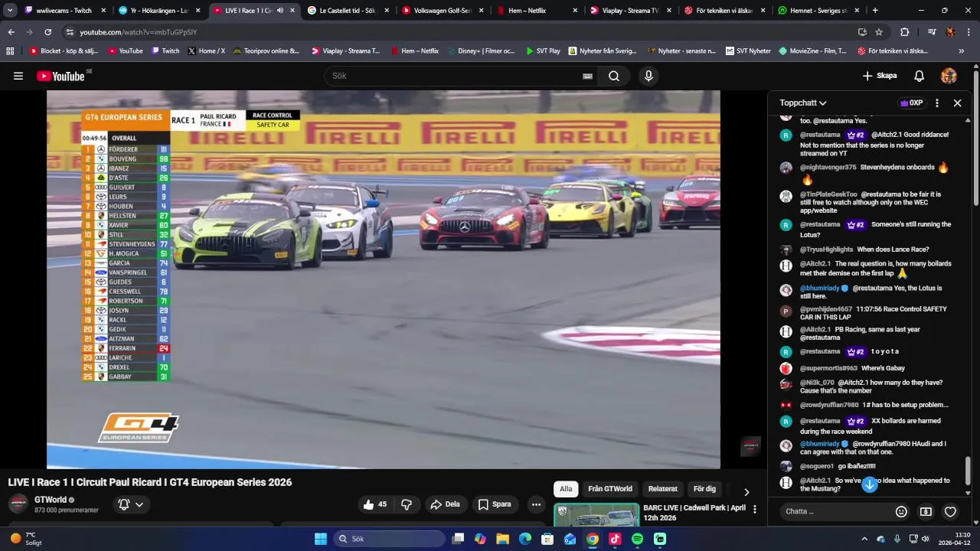Click the page vertical scrollbar

tap(976, 138)
